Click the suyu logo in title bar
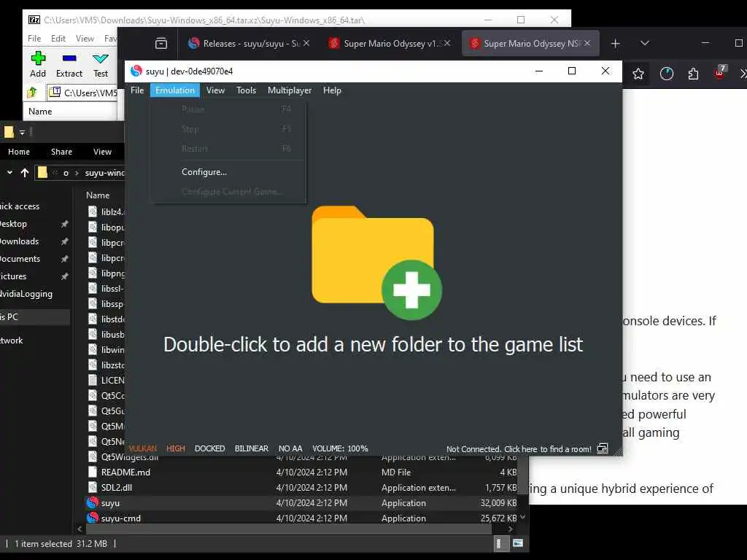Viewport: 747px width, 560px height. (136, 71)
